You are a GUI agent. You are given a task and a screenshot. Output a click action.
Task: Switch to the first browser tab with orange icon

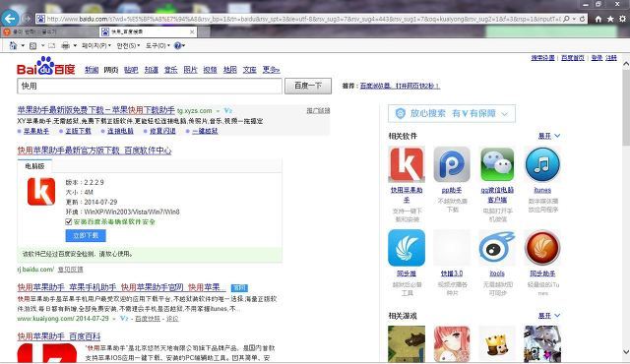(x=49, y=31)
